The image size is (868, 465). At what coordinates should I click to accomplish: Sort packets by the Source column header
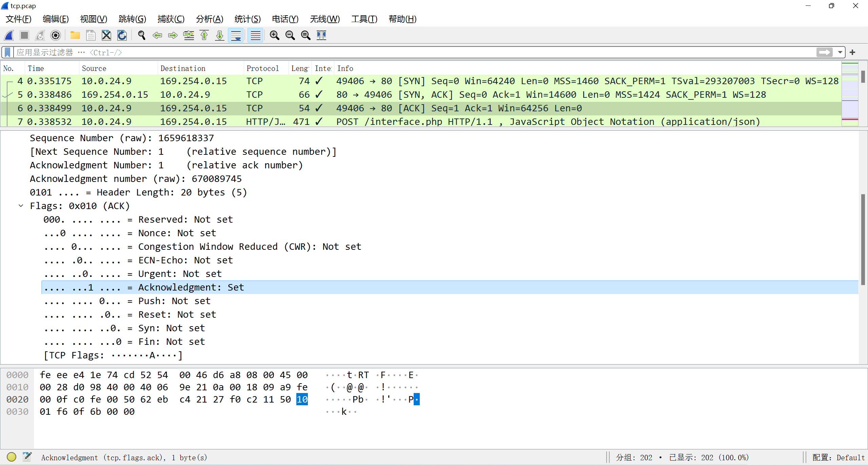coord(118,69)
